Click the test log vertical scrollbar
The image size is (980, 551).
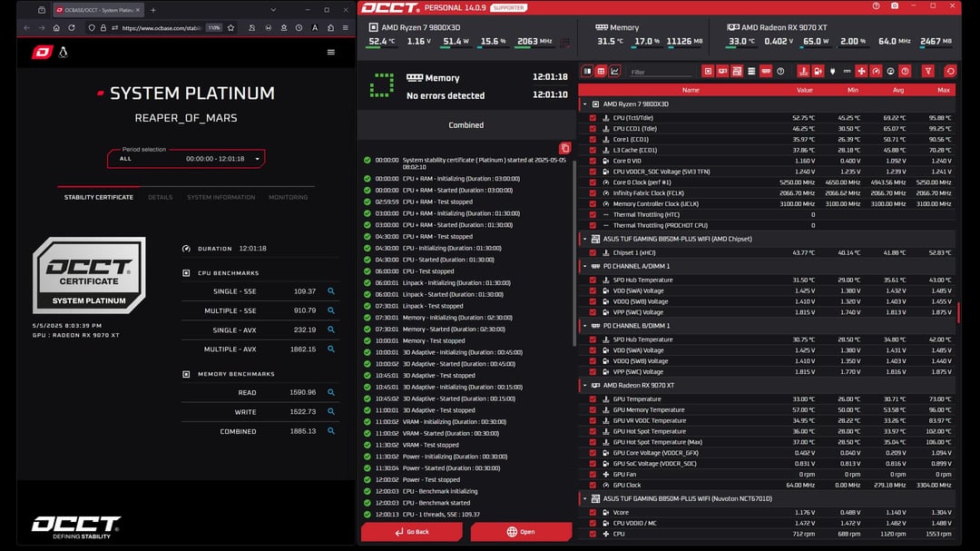click(574, 253)
